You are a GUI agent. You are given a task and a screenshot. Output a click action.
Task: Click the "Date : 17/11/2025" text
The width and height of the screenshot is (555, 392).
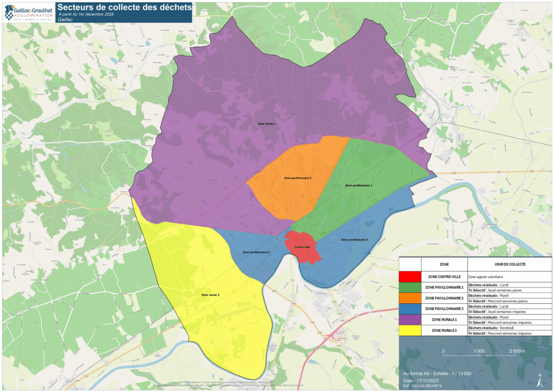(421, 379)
